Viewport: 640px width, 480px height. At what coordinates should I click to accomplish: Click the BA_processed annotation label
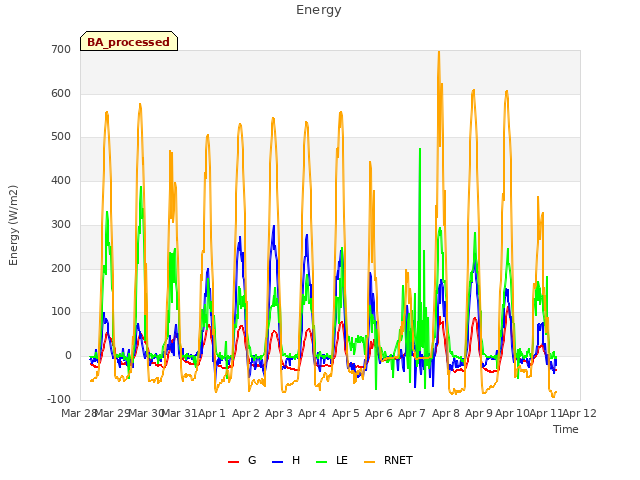pyautogui.click(x=129, y=41)
